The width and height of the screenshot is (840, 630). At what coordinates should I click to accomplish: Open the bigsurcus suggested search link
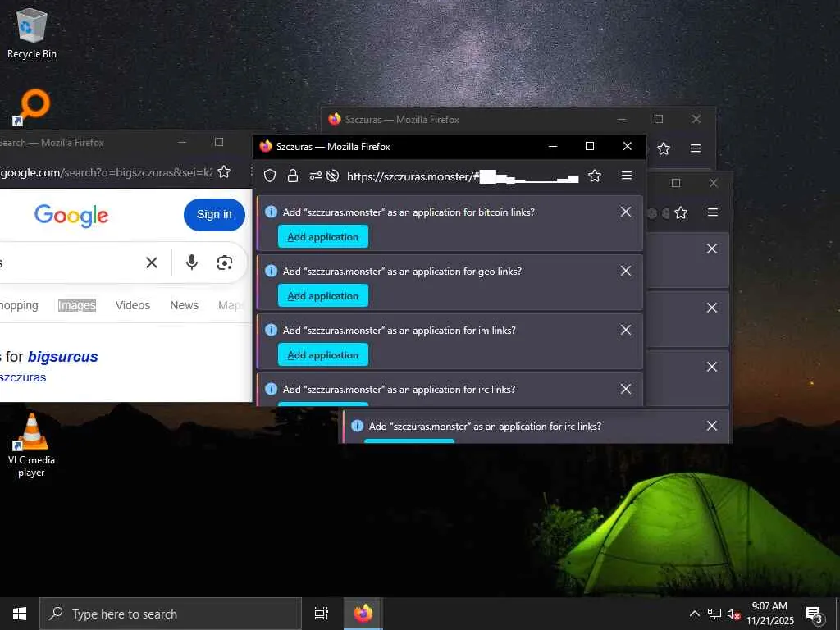(62, 357)
